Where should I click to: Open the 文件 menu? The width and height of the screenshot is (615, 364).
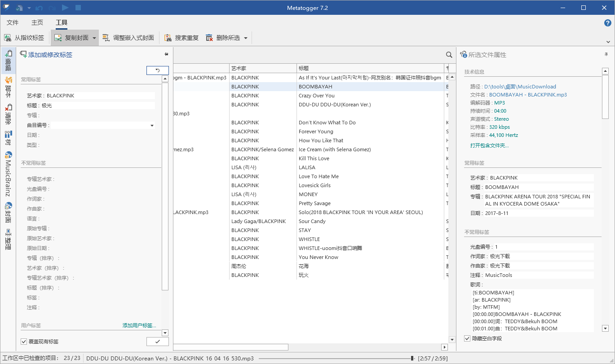pyautogui.click(x=13, y=22)
